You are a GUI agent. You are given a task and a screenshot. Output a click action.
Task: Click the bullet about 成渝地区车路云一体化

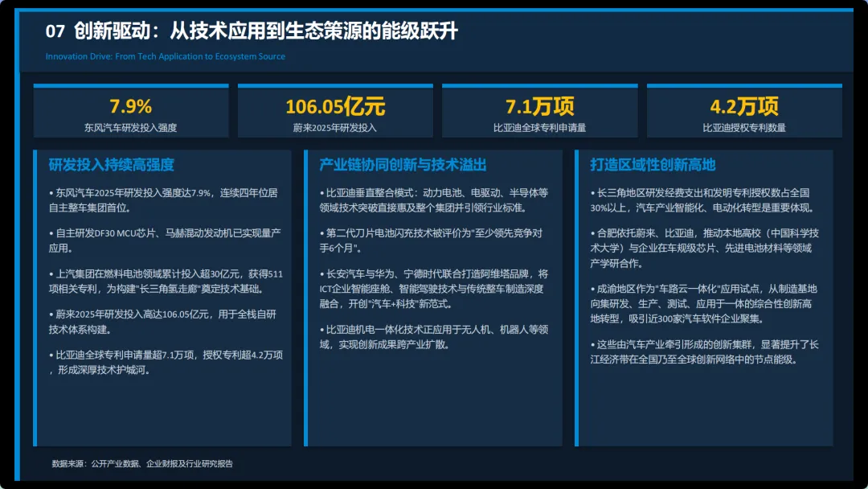coord(703,304)
